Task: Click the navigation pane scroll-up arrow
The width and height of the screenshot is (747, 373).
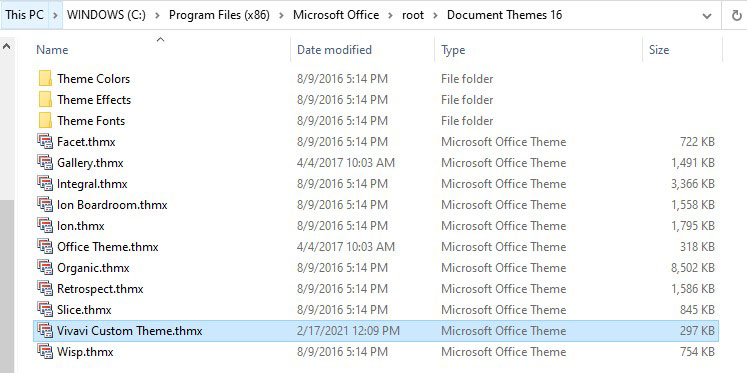Action: 7,47
